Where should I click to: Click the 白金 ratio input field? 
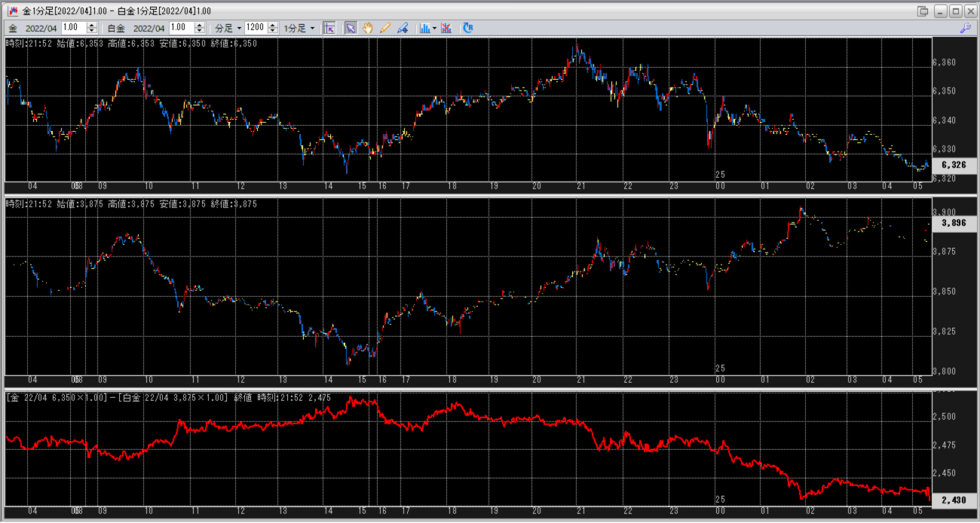tap(179, 28)
